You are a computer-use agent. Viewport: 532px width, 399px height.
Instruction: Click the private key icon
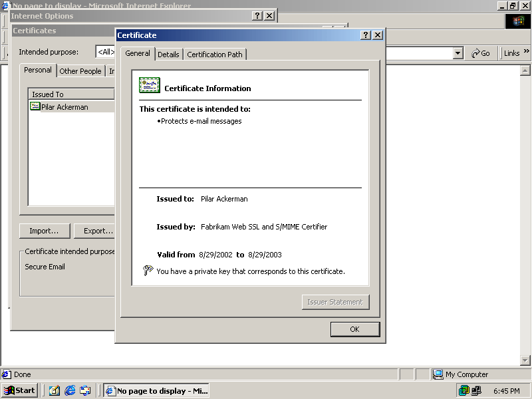148,271
